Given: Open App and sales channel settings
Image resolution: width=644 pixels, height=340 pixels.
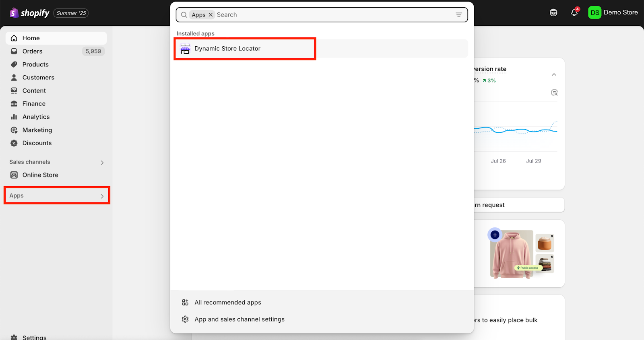Looking at the screenshot, I should [x=322, y=319].
